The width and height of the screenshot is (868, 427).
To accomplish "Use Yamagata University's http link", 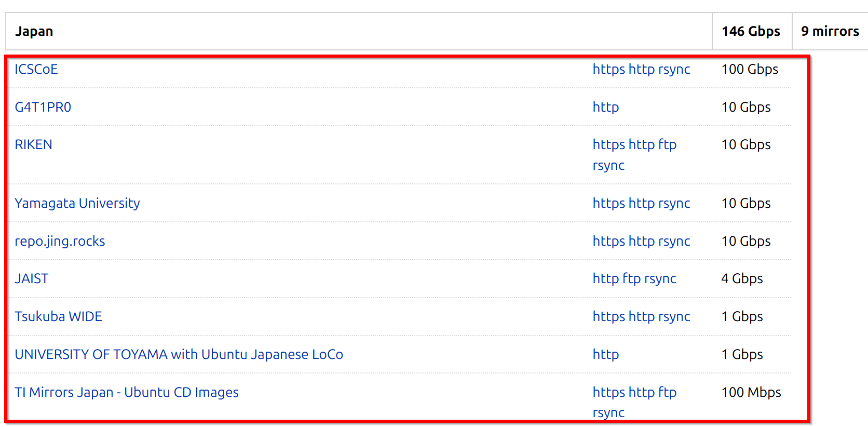I will (641, 203).
